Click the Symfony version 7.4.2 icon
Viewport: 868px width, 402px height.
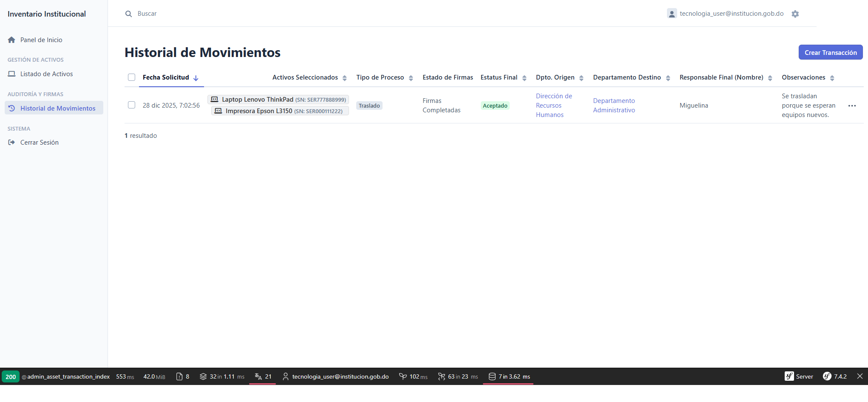point(827,376)
